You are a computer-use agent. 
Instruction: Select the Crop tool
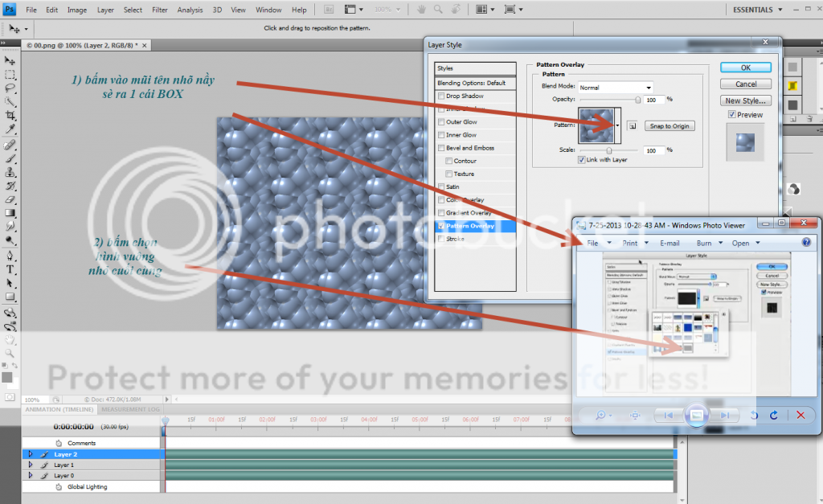pyautogui.click(x=10, y=115)
